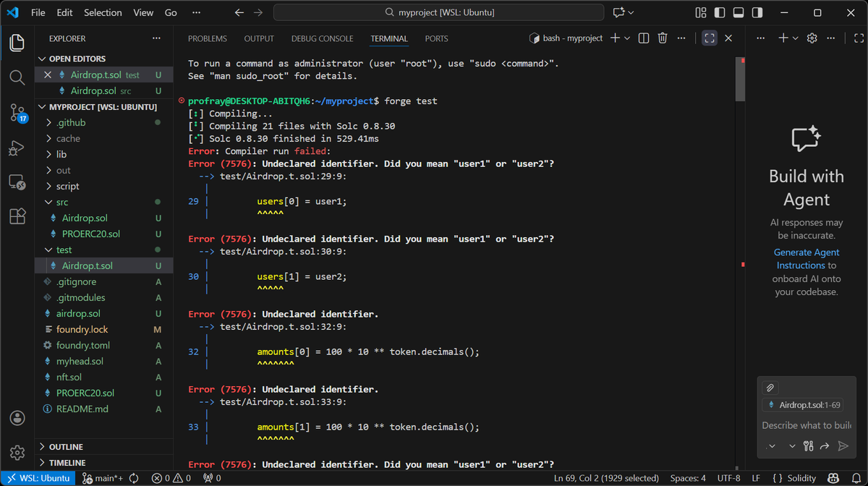Open the chat dropdown arrow in title bar
The image size is (868, 486).
click(x=631, y=12)
